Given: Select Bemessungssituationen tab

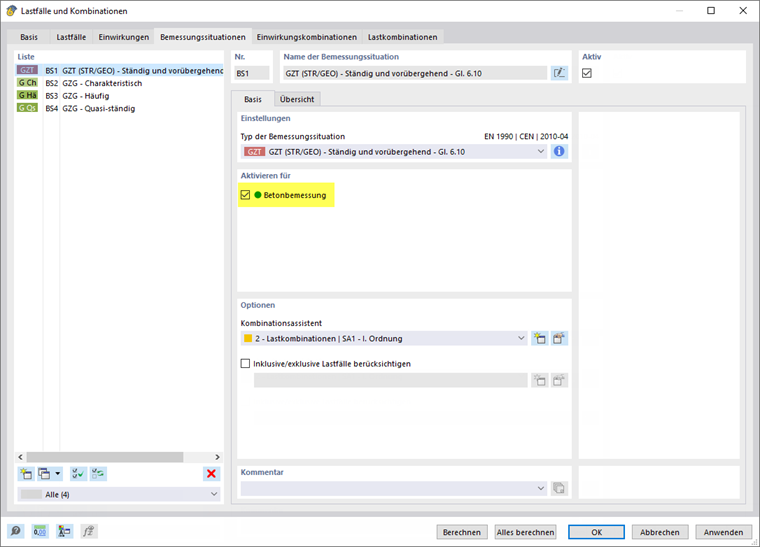Looking at the screenshot, I should coord(203,37).
